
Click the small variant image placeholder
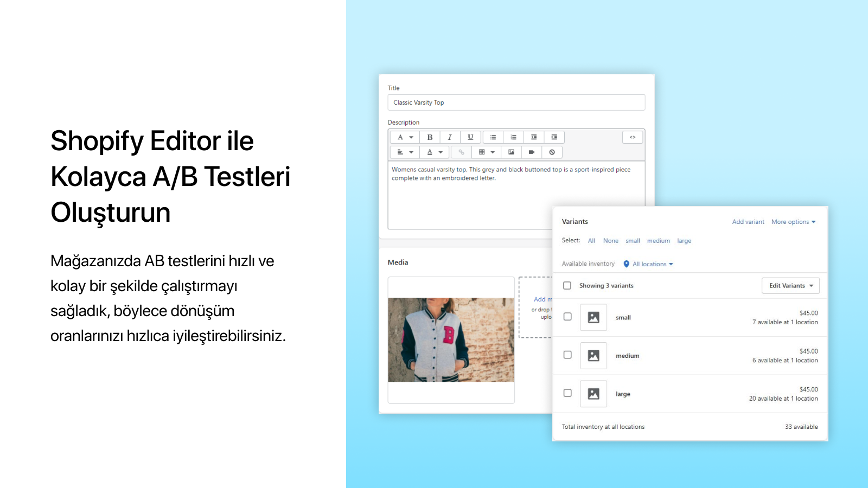(593, 317)
